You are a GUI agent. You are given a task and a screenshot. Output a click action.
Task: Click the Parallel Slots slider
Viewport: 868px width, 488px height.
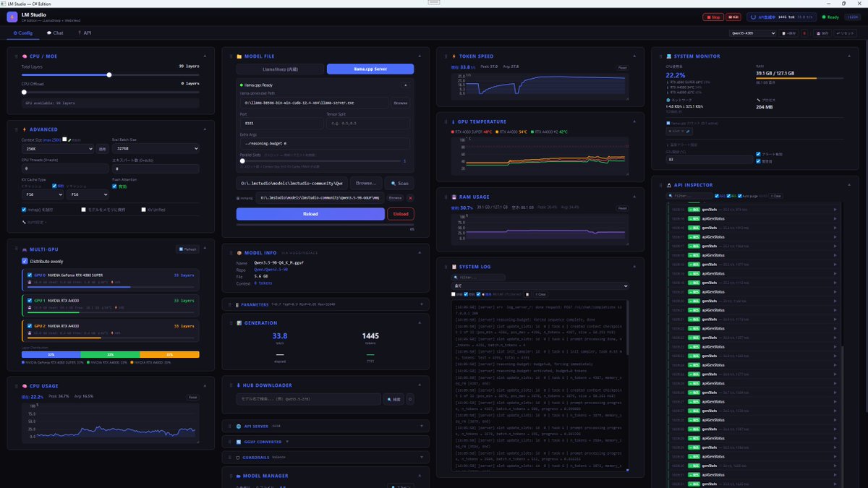(320, 160)
